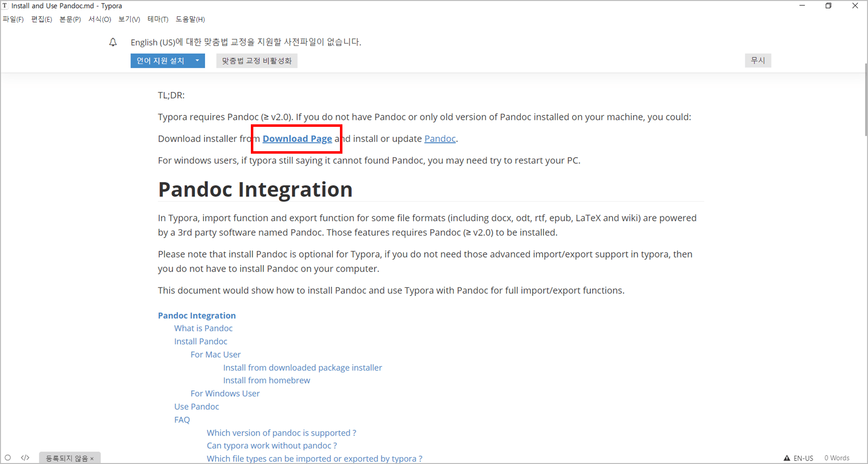Click the 언어 지원 설치 button
Screen dimensions: 868x464
pos(160,61)
